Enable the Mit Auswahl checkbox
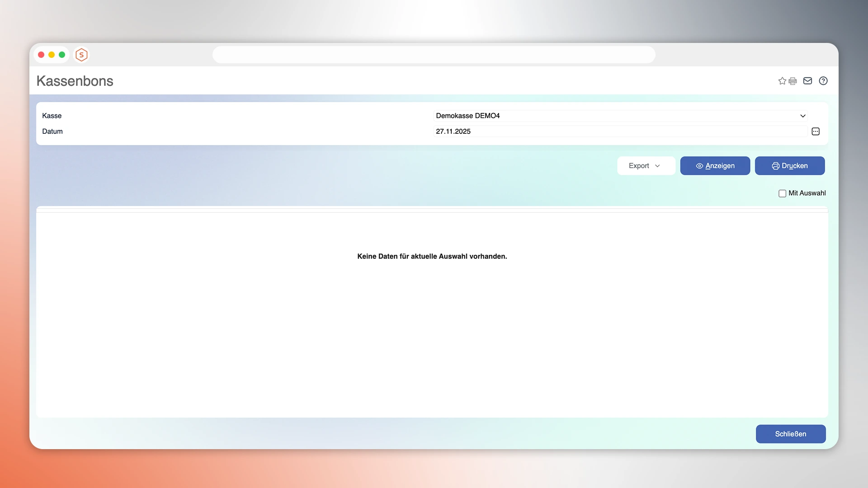The height and width of the screenshot is (488, 868). point(782,193)
